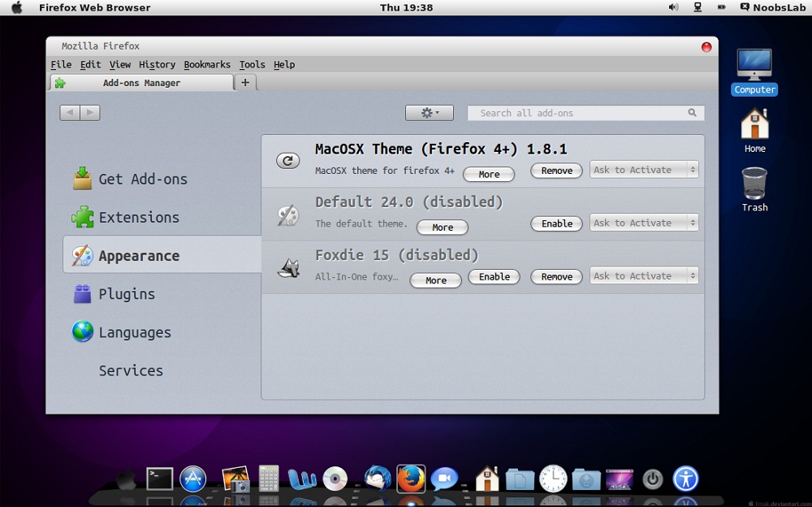This screenshot has width=812, height=507.
Task: Click the Foxdie fox theme icon
Action: click(288, 268)
